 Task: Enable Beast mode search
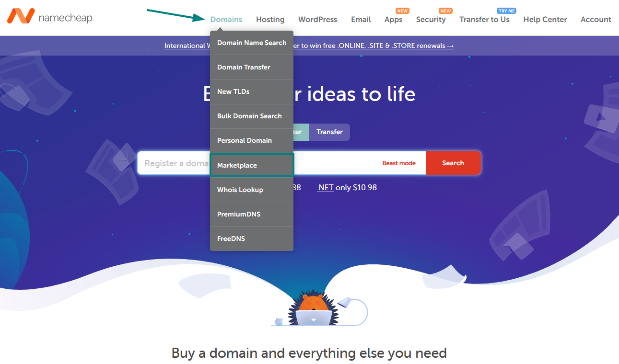pyautogui.click(x=399, y=163)
